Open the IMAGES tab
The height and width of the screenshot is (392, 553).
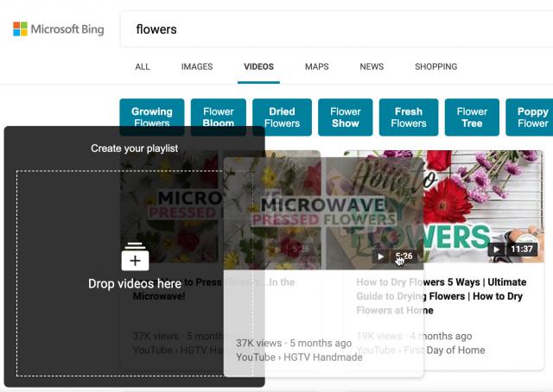197,66
